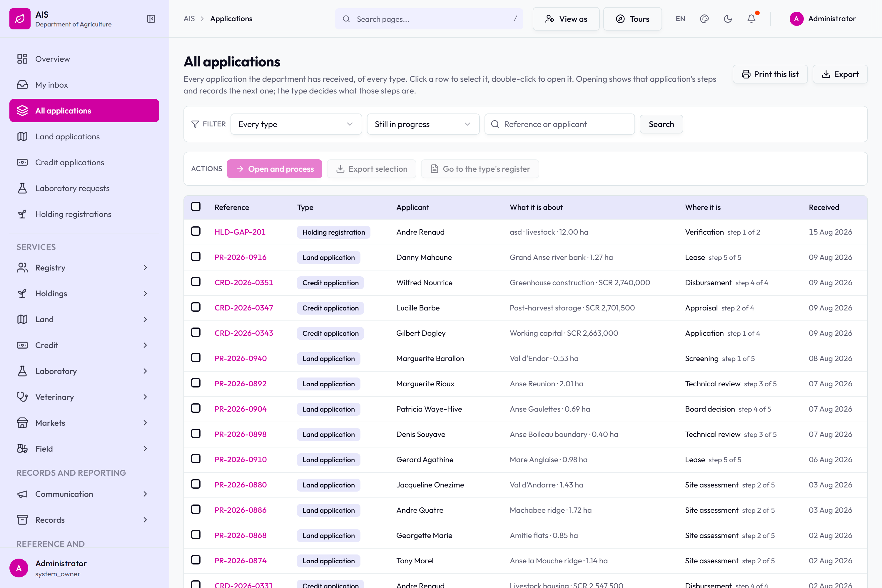Click the Records archive icon

pyautogui.click(x=22, y=520)
